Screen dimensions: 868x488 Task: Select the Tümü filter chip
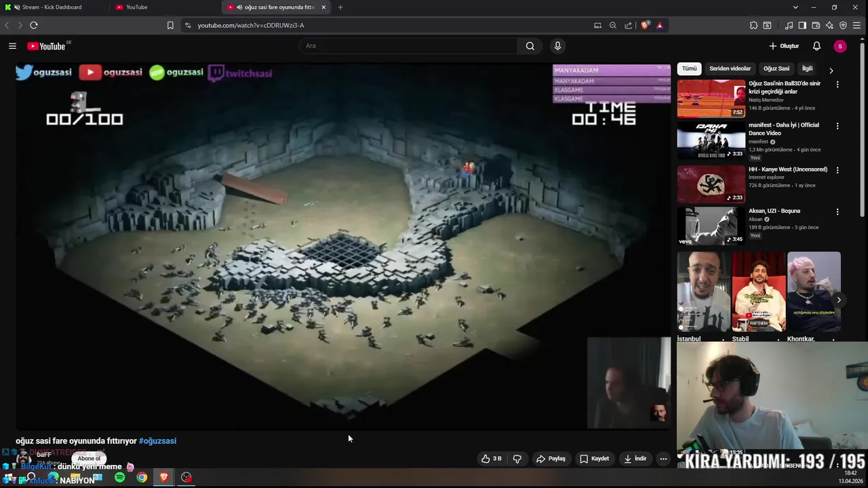click(689, 68)
